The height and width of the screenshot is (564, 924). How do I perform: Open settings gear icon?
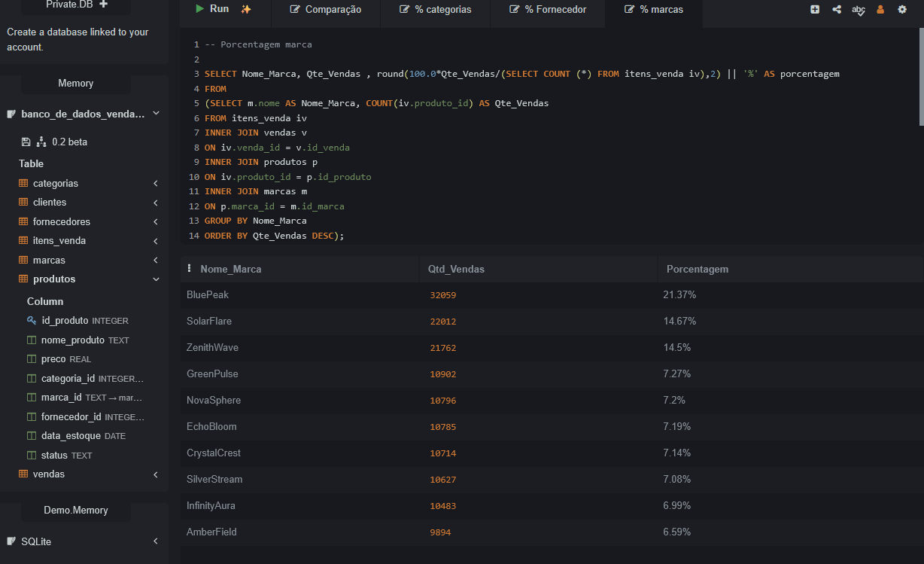click(902, 10)
